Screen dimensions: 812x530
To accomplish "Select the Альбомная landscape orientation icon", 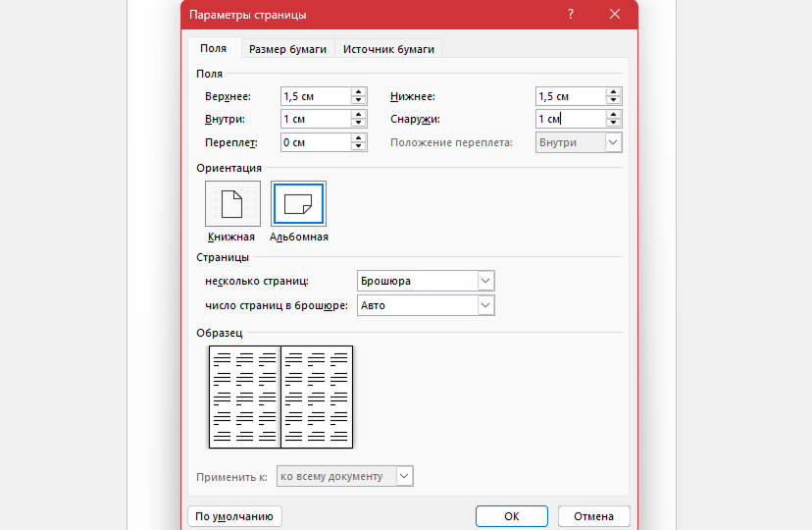I will pos(298,203).
